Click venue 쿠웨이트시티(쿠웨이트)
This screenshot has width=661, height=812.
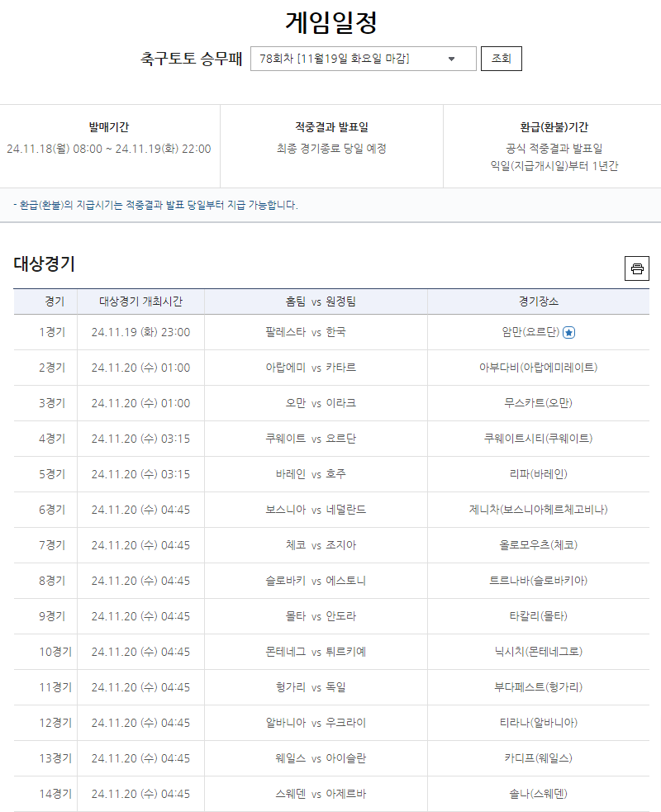click(x=538, y=439)
